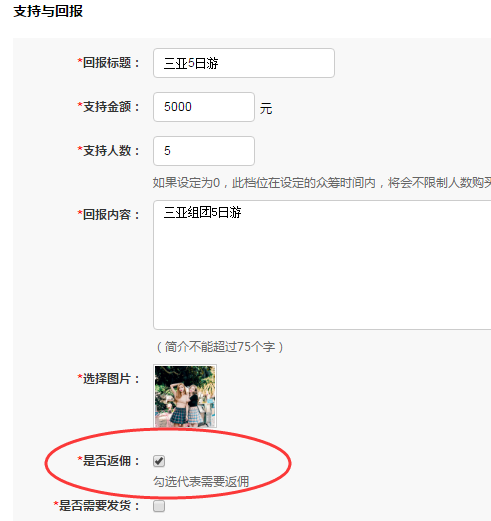The height and width of the screenshot is (521, 491).
Task: Click the 回报标题 label
Action: 109,63
